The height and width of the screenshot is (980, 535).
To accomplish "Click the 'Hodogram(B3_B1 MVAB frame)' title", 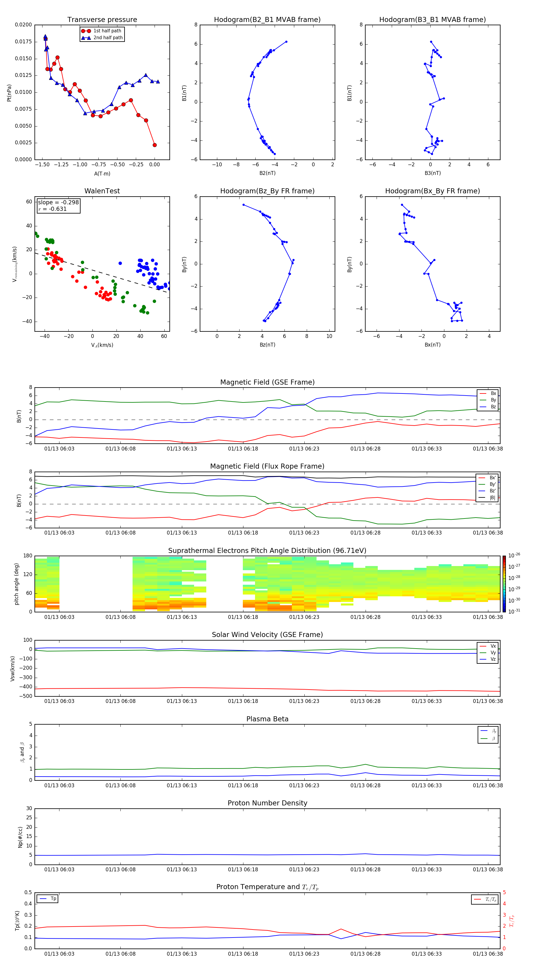I will tap(432, 20).
